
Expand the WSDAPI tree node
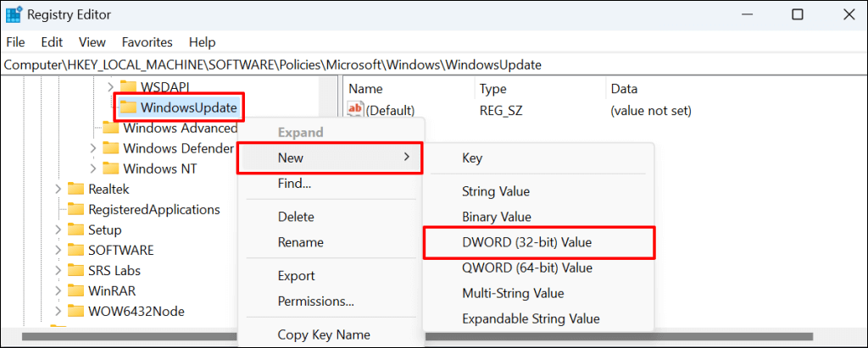(x=109, y=86)
